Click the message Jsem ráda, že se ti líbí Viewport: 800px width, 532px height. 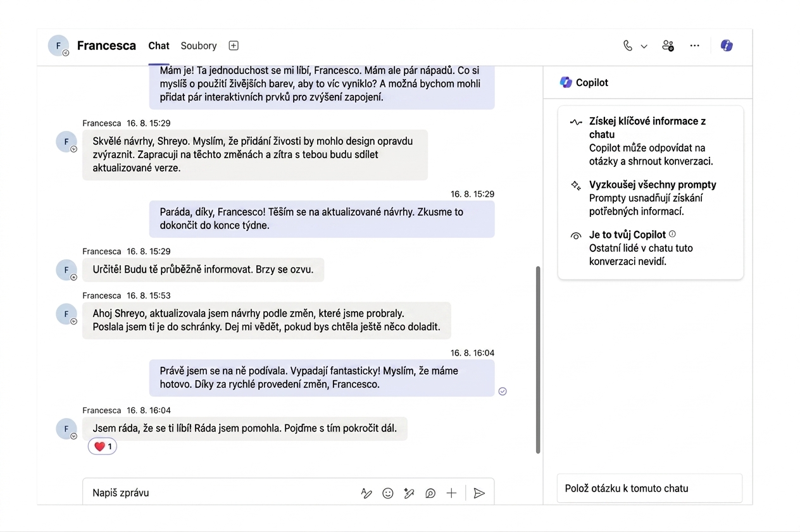click(x=245, y=428)
